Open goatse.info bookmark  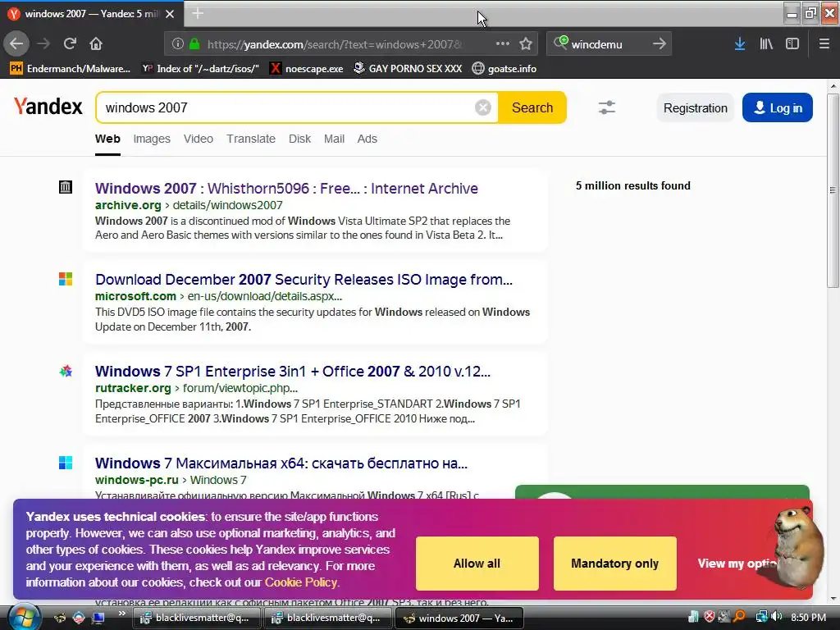point(504,69)
